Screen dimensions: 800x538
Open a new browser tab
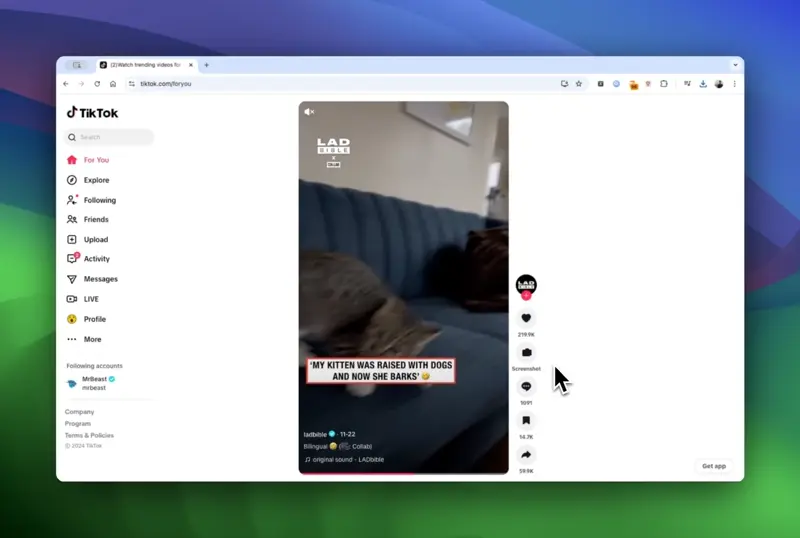click(x=207, y=65)
